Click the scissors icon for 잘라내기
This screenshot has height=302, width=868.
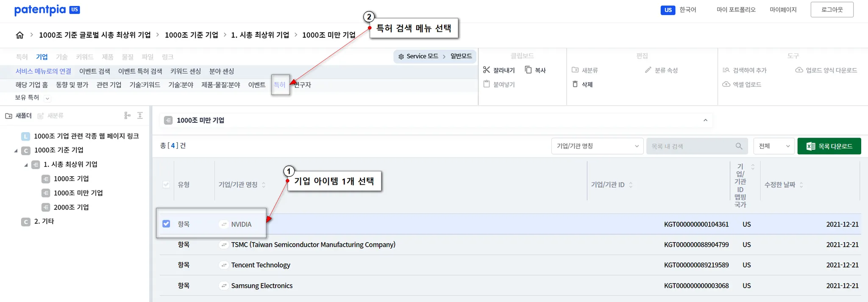(x=487, y=70)
